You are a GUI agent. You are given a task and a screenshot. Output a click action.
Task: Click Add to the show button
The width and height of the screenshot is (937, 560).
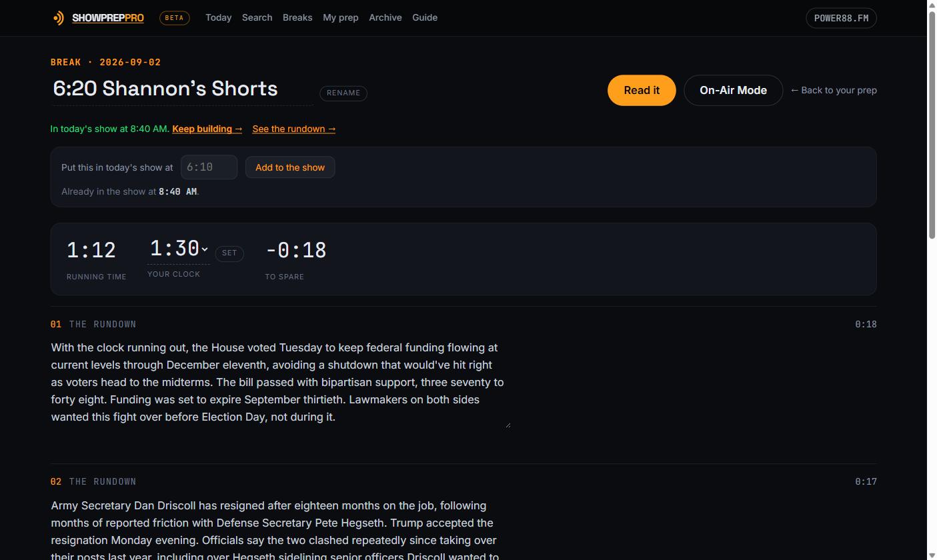tap(290, 167)
